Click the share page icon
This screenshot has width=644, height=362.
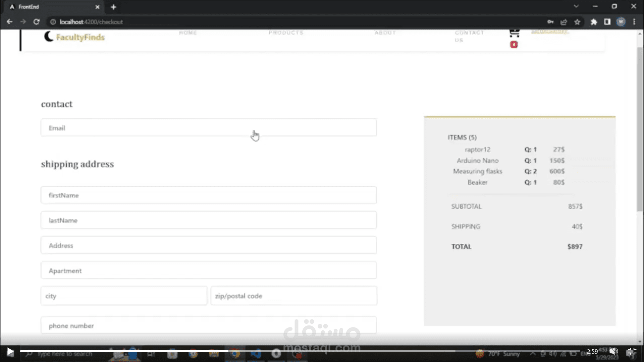click(563, 22)
